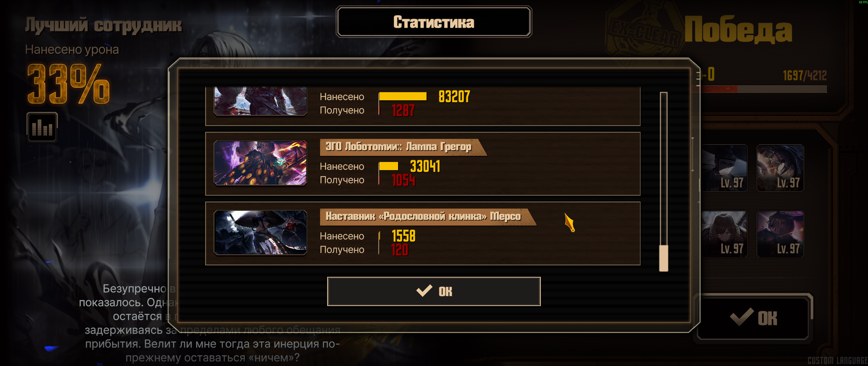The height and width of the screenshot is (366, 868).
Task: Click the yellow damage bar showing 83207
Action: pyautogui.click(x=403, y=97)
